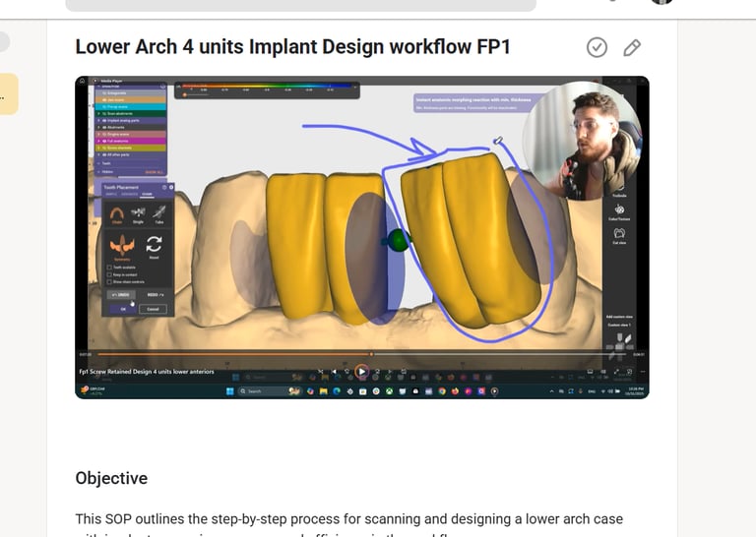This screenshot has width=756, height=537.
Task: Select the Single placement mode icon
Action: pos(138,214)
